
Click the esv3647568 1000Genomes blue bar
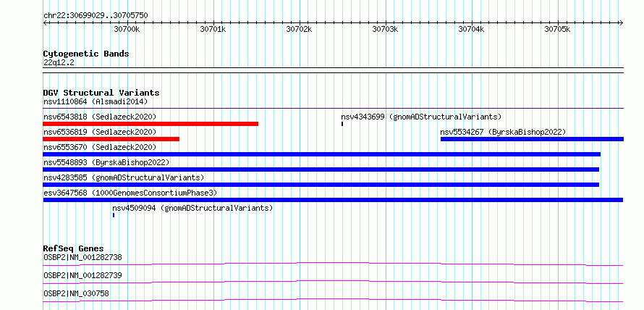pos(333,200)
